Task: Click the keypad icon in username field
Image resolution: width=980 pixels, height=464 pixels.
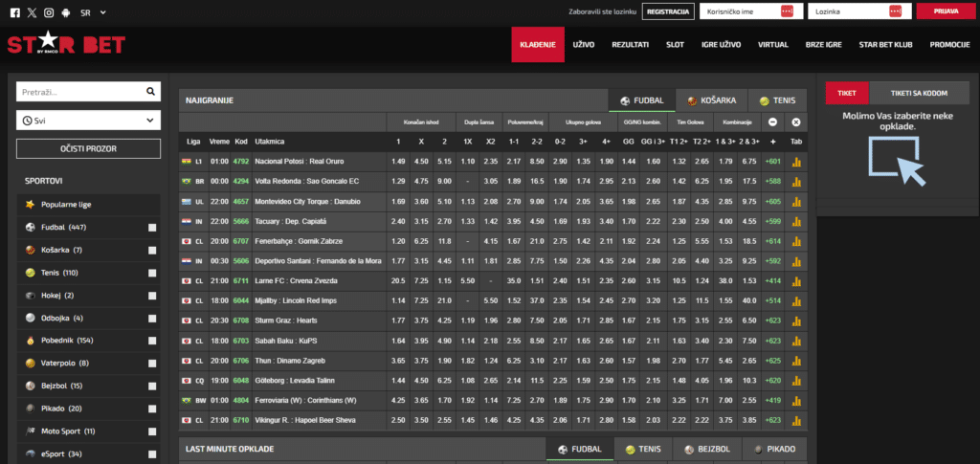Action: (787, 11)
